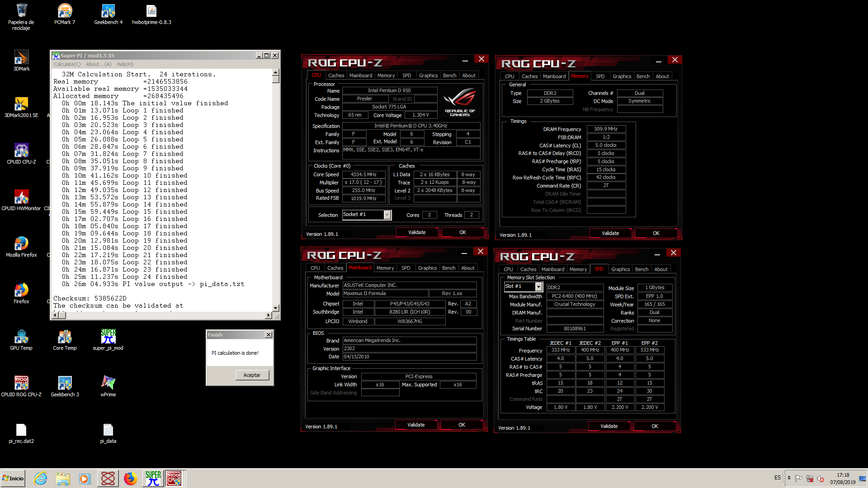Switch to Caches tab in CPU window
Viewport: 868px width, 488px height.
pyautogui.click(x=336, y=75)
